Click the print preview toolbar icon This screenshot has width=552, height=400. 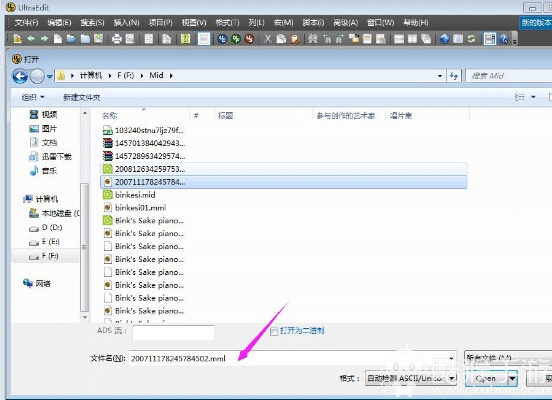click(130, 38)
